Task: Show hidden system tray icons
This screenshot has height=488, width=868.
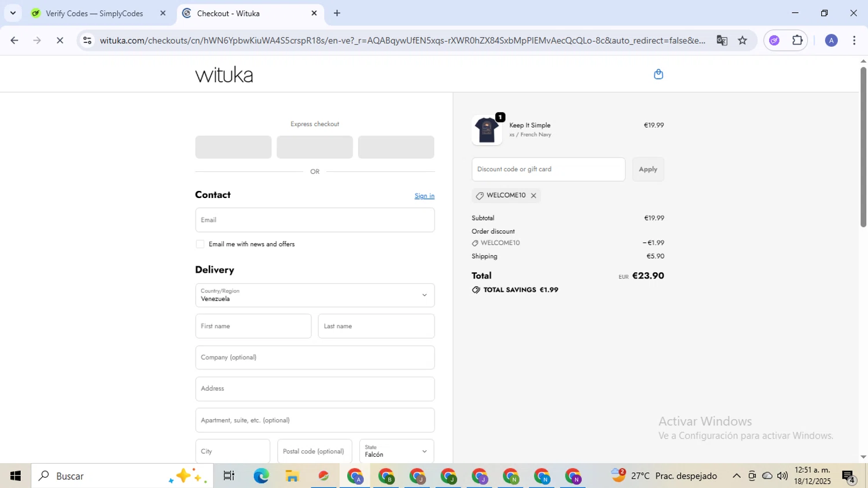Action: [x=736, y=476]
